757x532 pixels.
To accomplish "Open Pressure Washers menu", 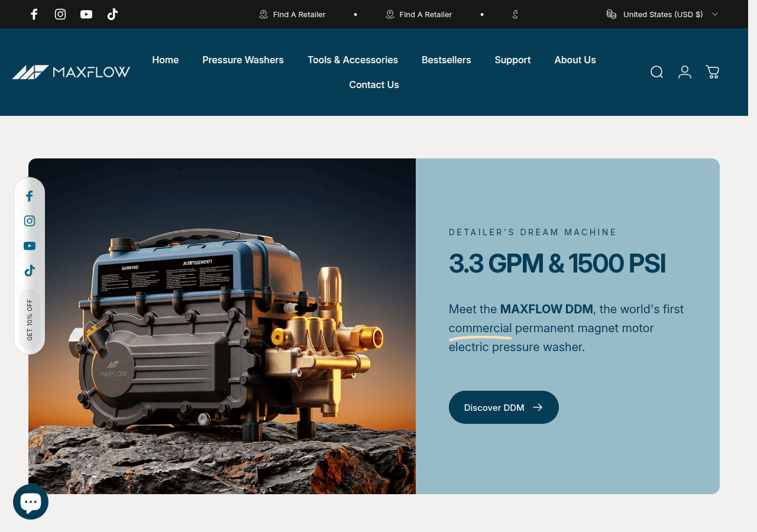I will (x=243, y=60).
